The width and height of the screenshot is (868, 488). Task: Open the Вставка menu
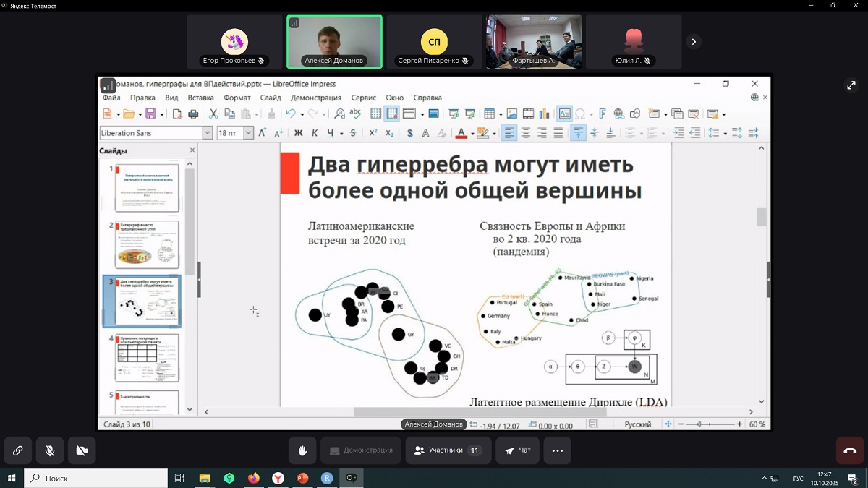[200, 98]
